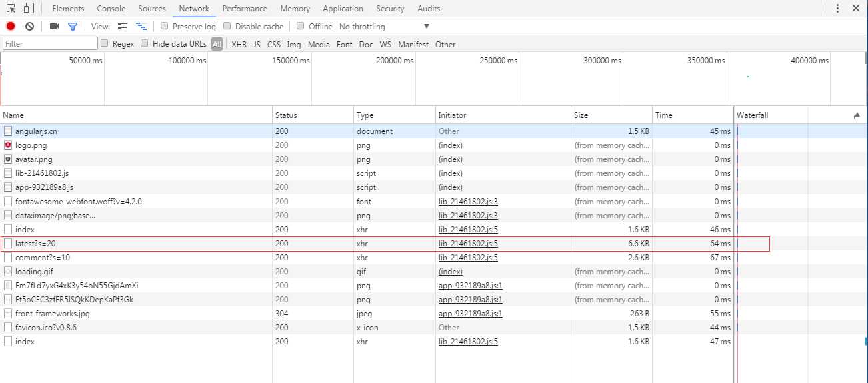Select the Network tab
Viewport: 868px width, 383px height.
[x=194, y=9]
